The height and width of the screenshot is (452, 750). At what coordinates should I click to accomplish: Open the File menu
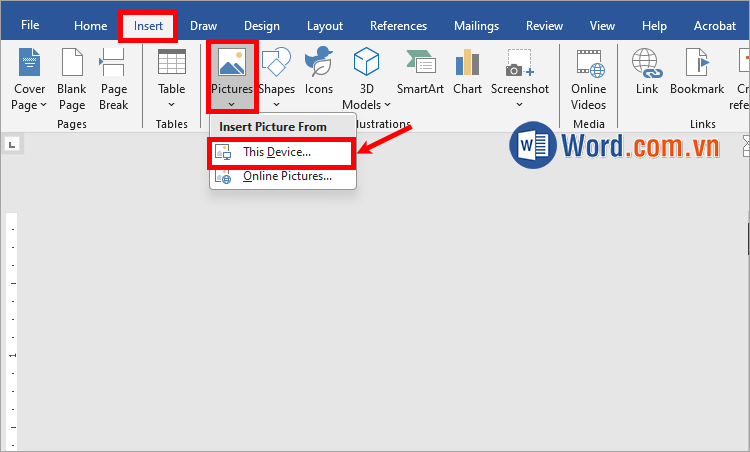[31, 25]
